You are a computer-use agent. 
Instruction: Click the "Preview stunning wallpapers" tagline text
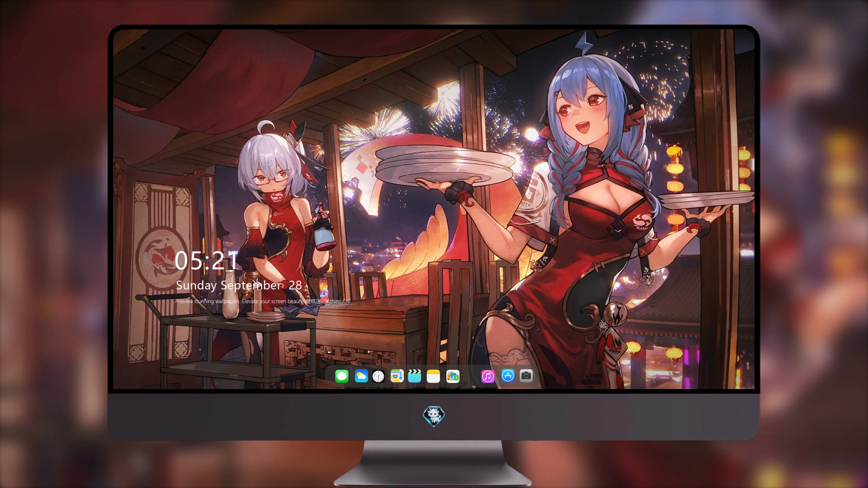(262, 301)
